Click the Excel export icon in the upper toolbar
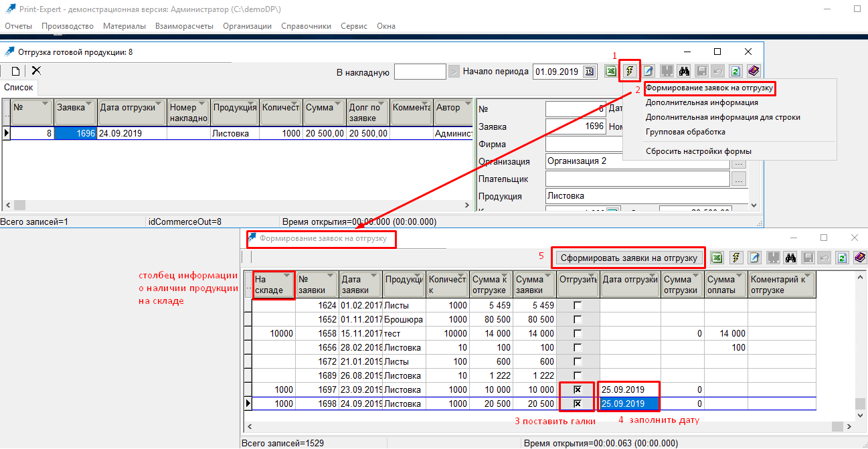Viewport: 868px width, 449px height. click(611, 71)
